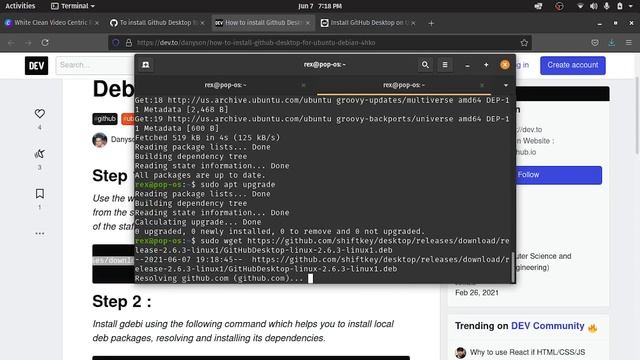Click the browser forward arrow

28,42
